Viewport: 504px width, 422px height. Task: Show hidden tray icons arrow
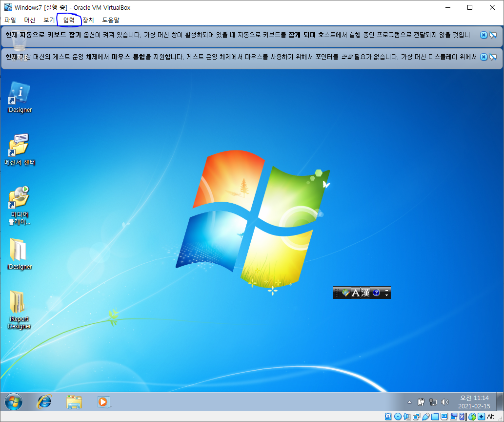pyautogui.click(x=409, y=402)
